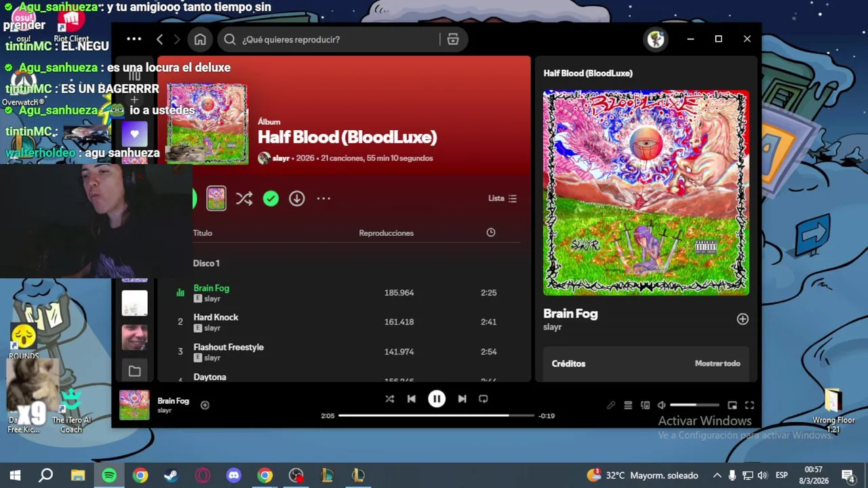The width and height of the screenshot is (868, 488).
Task: Toggle repeat mode
Action: click(484, 399)
